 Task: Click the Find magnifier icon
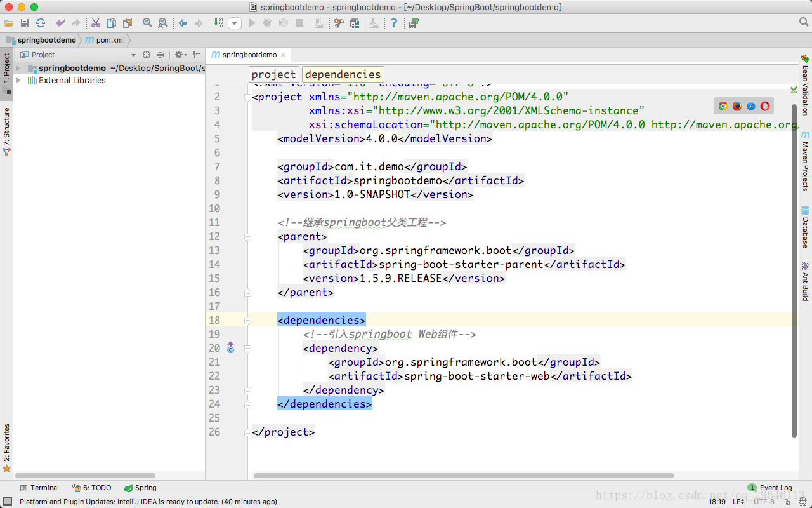click(x=147, y=23)
